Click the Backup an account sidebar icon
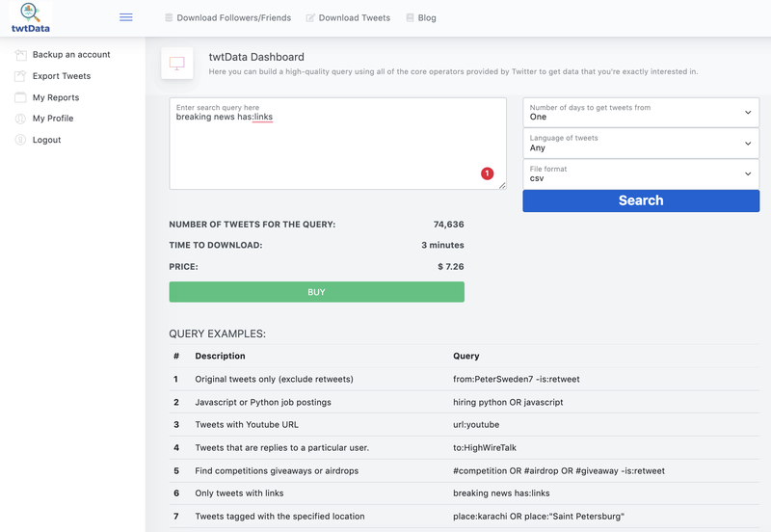The height and width of the screenshot is (532, 771). pos(20,55)
